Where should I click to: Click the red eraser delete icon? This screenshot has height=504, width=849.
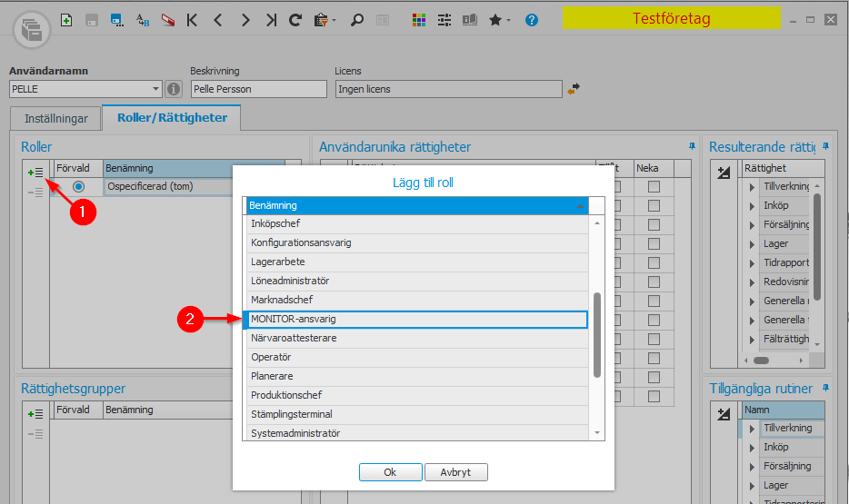pyautogui.click(x=167, y=19)
